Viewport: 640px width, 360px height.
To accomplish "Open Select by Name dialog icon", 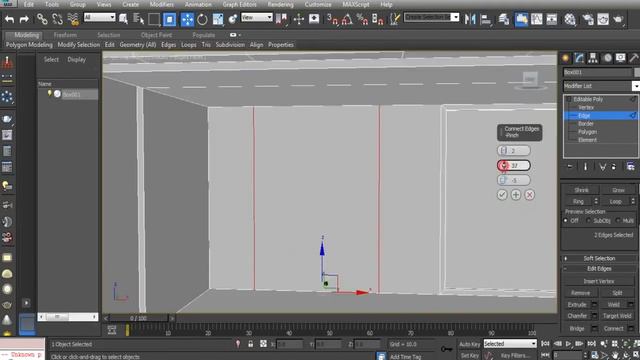I will pyautogui.click(x=139, y=19).
